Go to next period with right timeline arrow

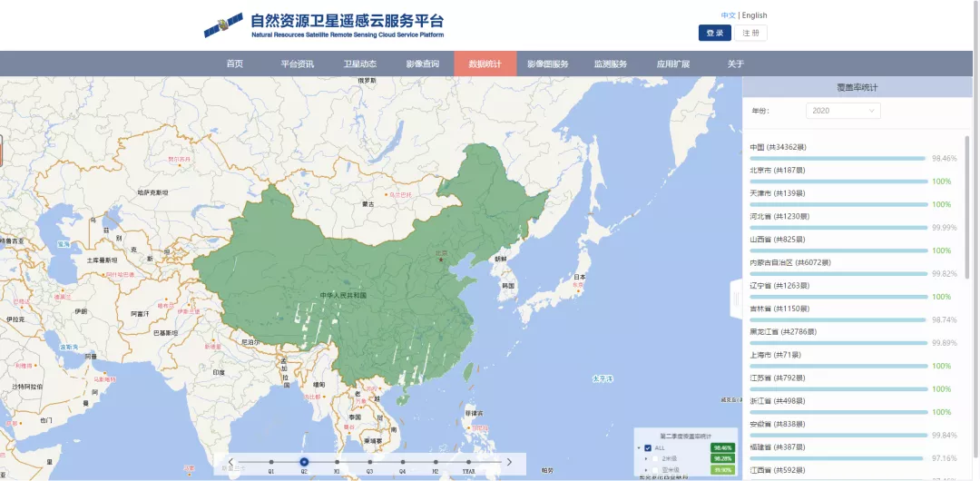pyautogui.click(x=509, y=462)
